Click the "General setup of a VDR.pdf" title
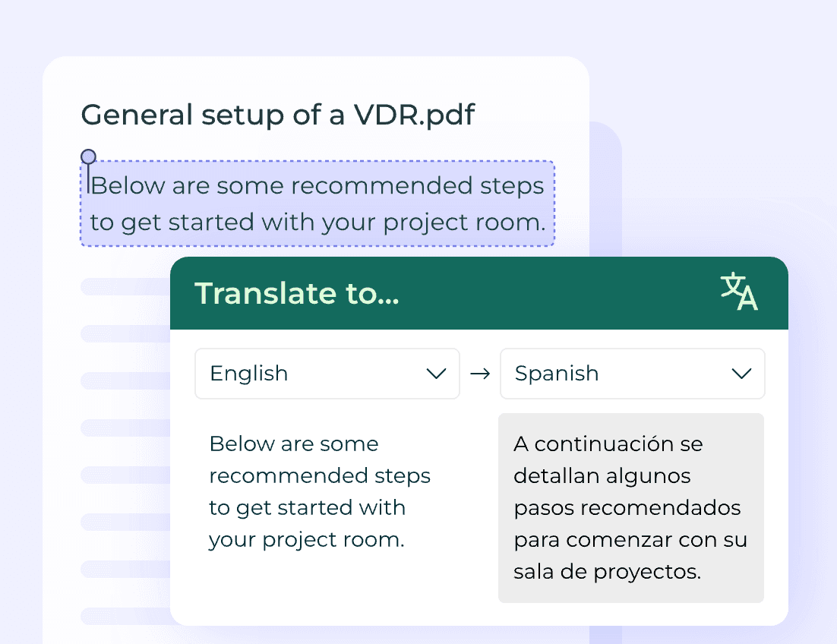The height and width of the screenshot is (644, 837). pyautogui.click(x=277, y=115)
